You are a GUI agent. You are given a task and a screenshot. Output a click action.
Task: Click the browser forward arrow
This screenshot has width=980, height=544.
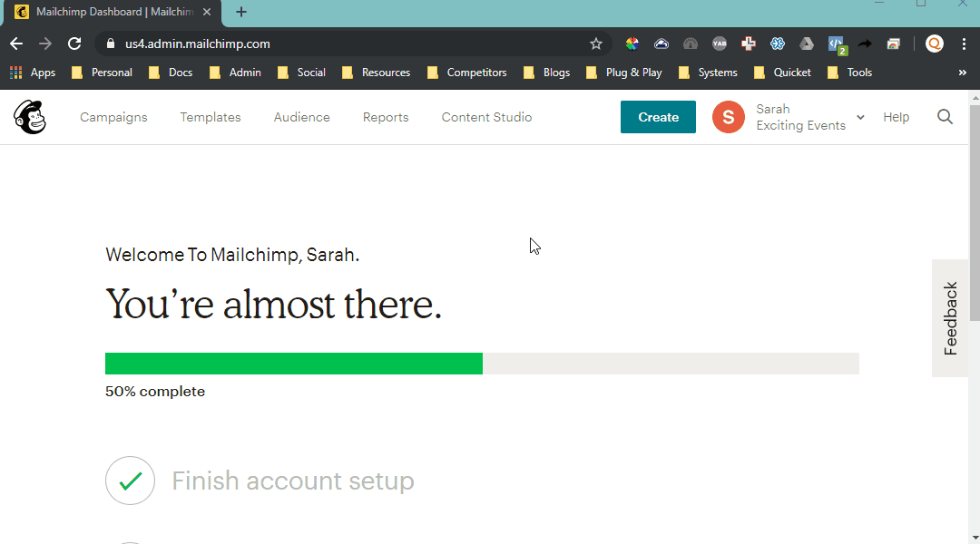click(45, 44)
